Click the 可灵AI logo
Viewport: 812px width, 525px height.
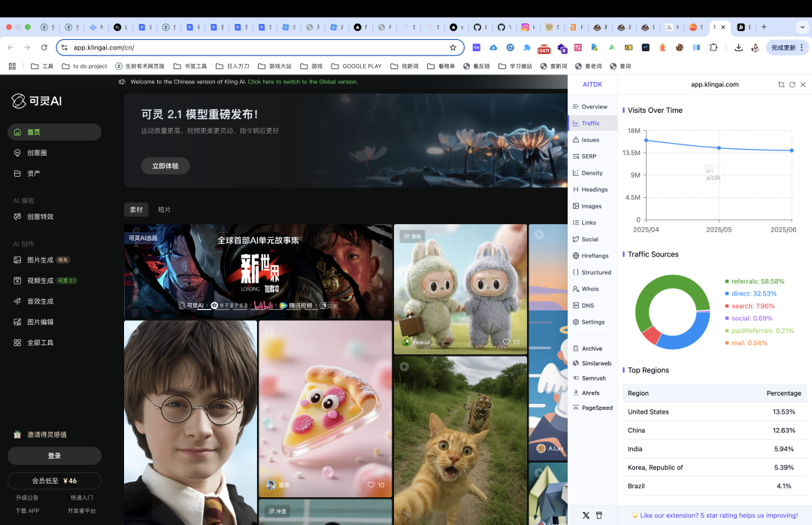pos(37,101)
